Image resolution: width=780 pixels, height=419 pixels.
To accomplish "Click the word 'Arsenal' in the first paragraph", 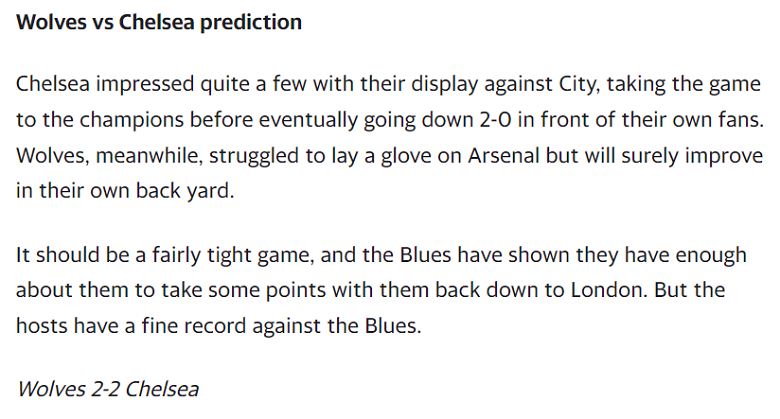I will [503, 156].
